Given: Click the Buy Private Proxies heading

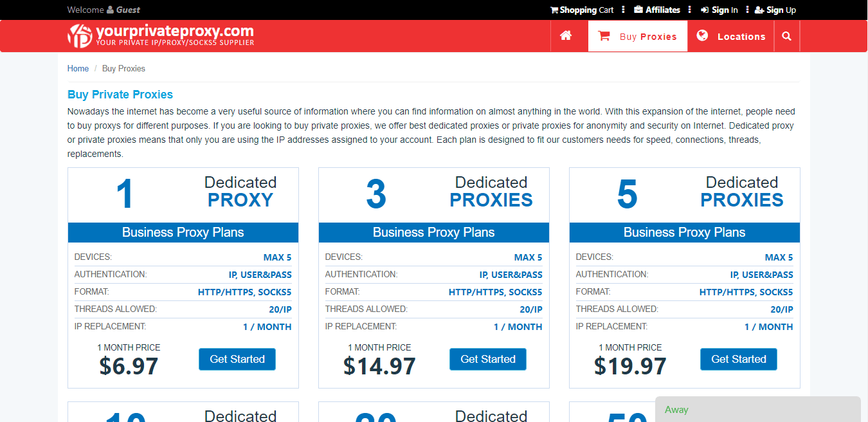Looking at the screenshot, I should point(120,95).
